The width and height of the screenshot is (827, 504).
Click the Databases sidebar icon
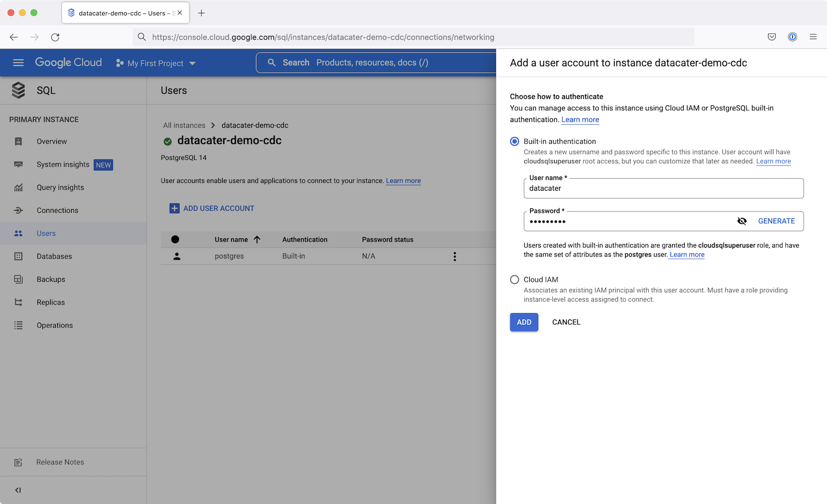point(18,256)
